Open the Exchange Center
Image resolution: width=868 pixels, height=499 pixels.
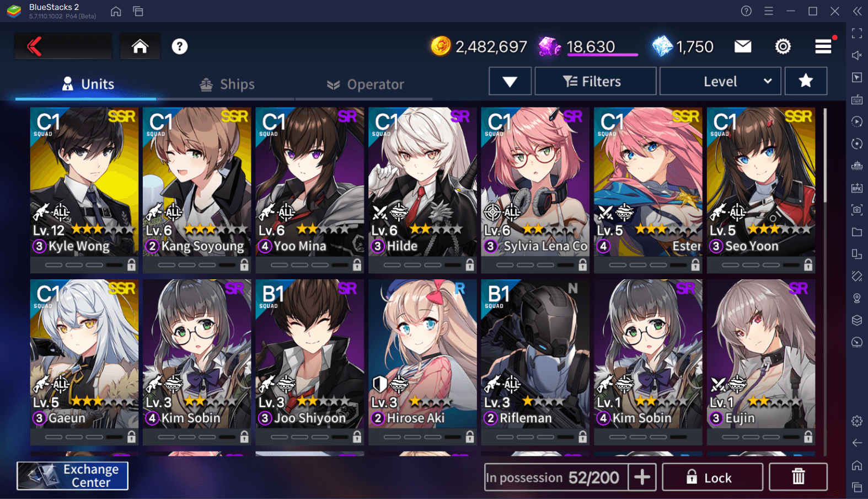pos(72,476)
